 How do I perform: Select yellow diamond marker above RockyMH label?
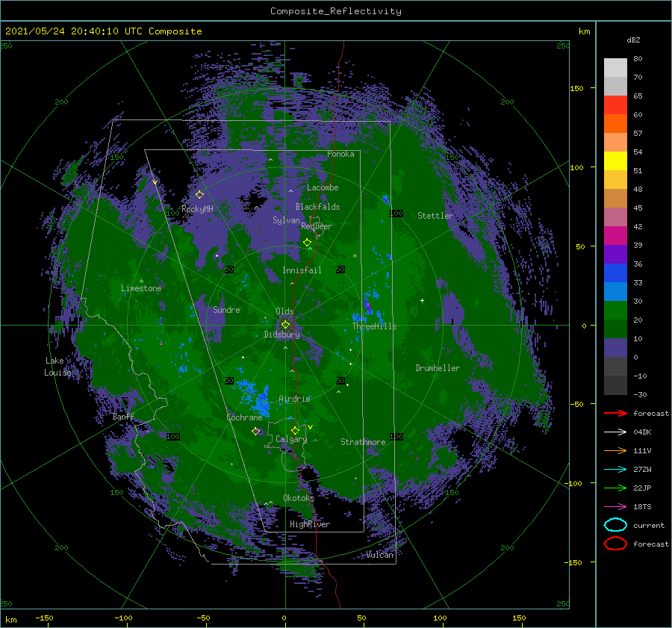[x=199, y=195]
